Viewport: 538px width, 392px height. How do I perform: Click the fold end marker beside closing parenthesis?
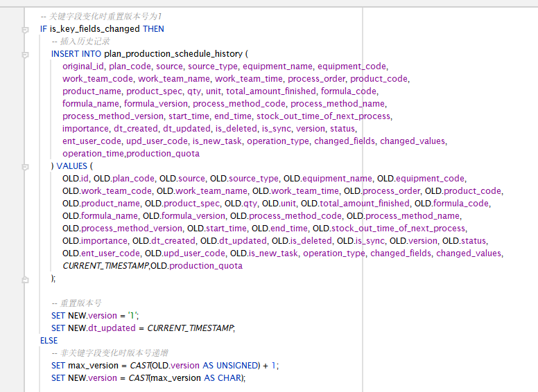coord(26,278)
